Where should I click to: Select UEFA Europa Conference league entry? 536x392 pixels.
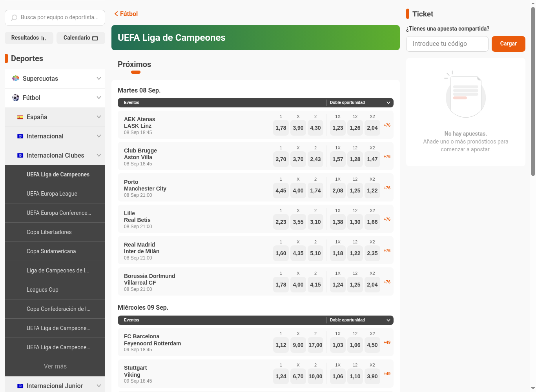55,213
